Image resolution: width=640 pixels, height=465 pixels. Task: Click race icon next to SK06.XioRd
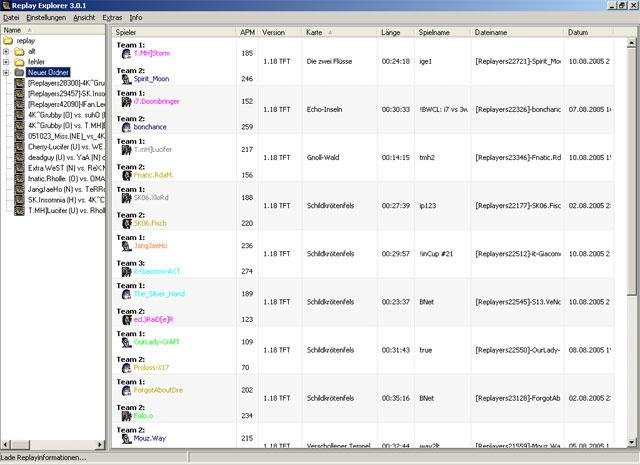coord(127,198)
